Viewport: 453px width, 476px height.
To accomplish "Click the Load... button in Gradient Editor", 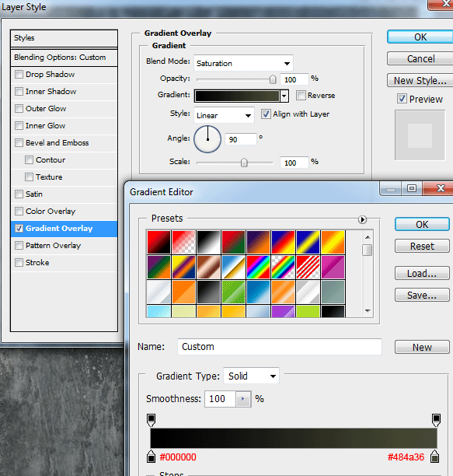I will (422, 273).
